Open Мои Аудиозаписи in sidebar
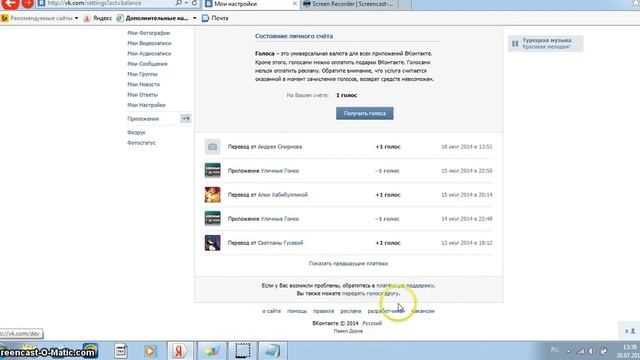The width and height of the screenshot is (640, 360). tap(149, 53)
